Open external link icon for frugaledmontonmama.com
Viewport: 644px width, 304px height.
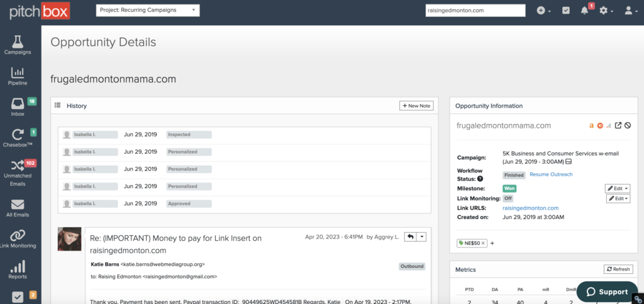coord(618,125)
